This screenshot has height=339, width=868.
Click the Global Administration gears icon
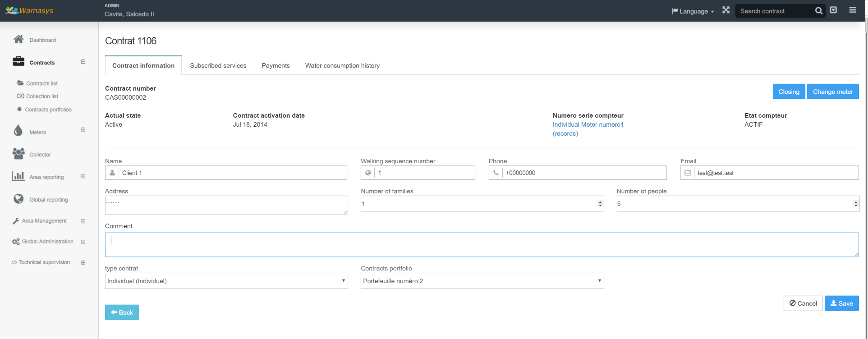tap(16, 242)
